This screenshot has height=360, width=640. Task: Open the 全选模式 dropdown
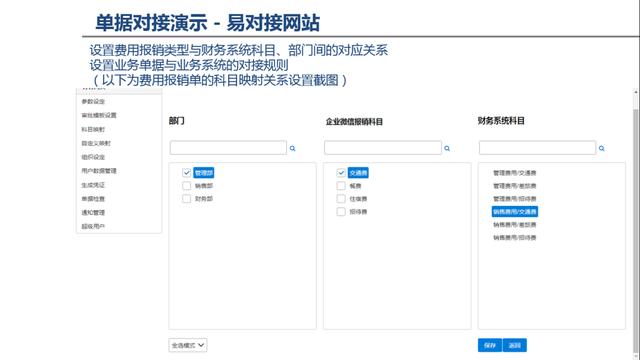188,345
